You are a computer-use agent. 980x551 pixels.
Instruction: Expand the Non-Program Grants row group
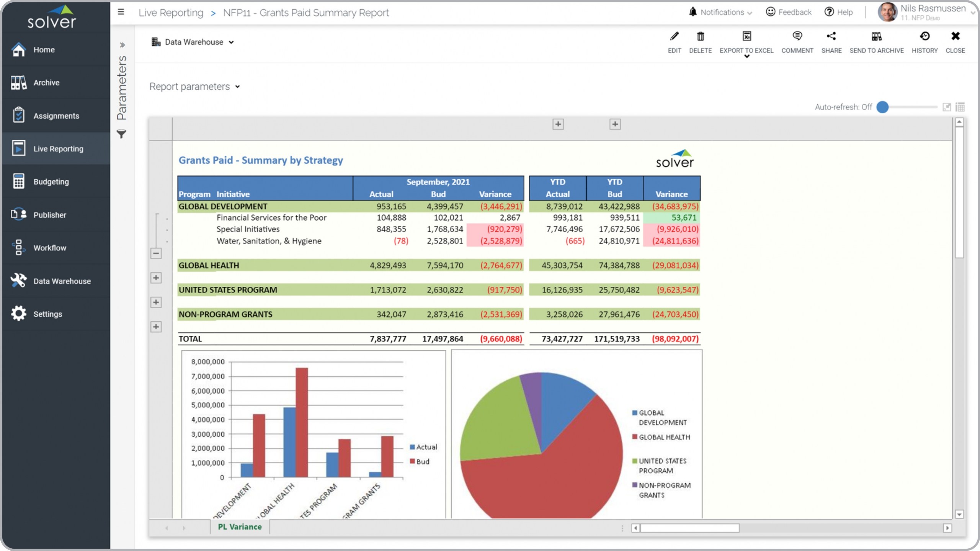coord(156,327)
